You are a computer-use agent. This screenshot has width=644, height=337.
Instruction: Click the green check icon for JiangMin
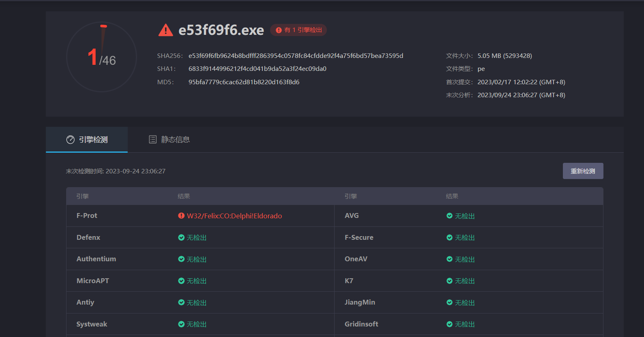tap(449, 303)
